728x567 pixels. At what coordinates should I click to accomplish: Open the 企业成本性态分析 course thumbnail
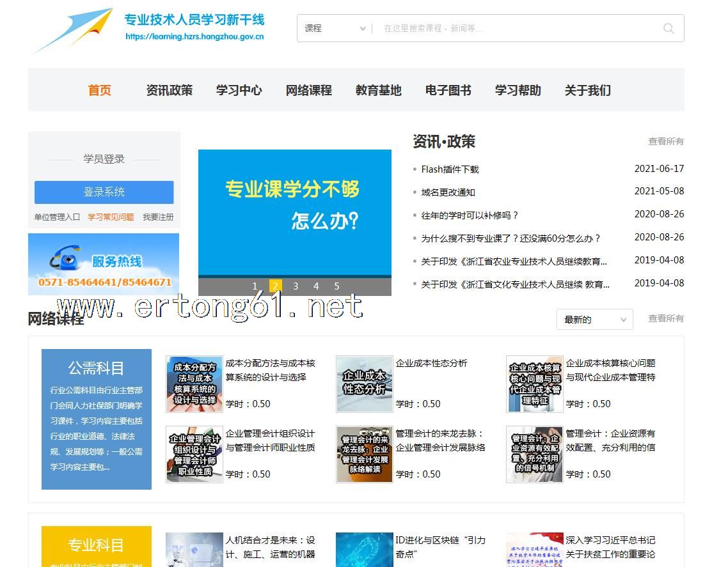click(364, 384)
